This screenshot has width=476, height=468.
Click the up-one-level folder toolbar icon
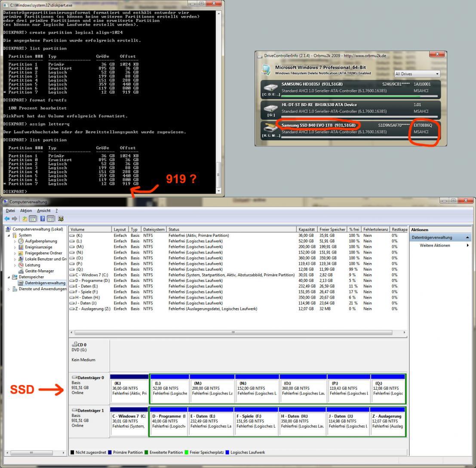pos(25,219)
